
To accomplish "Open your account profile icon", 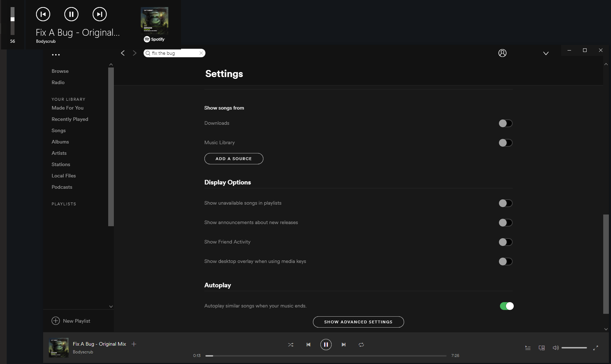I will coord(502,53).
